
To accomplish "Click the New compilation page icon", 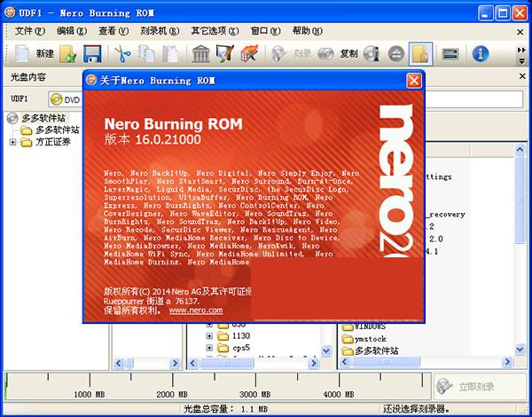I will click(x=21, y=53).
